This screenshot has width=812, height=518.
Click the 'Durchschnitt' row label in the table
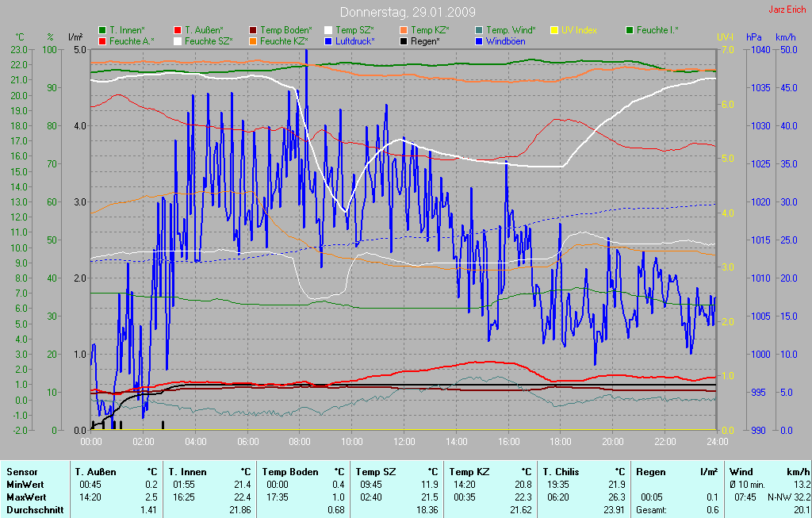[35, 510]
